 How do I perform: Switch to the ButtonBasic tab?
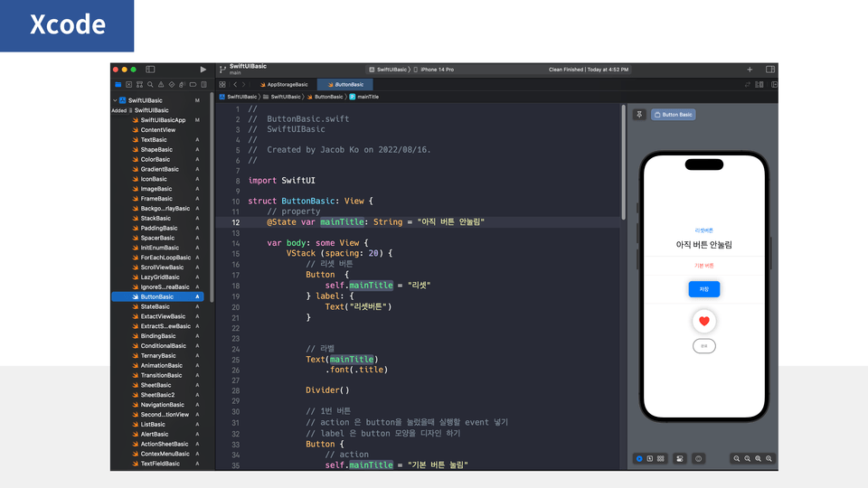tap(345, 85)
